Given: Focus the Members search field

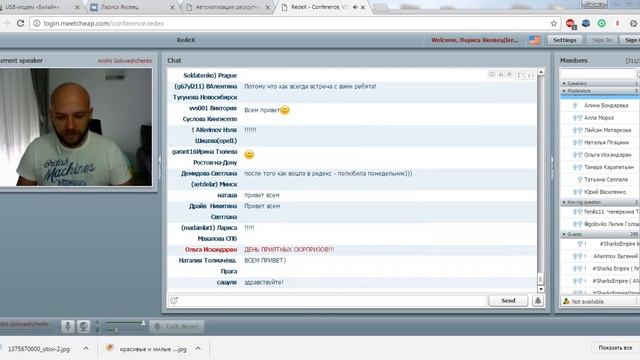Looking at the screenshot, I should coord(598,73).
